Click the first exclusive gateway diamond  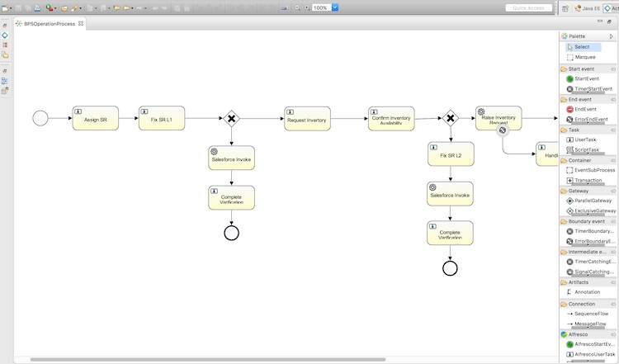tap(232, 118)
